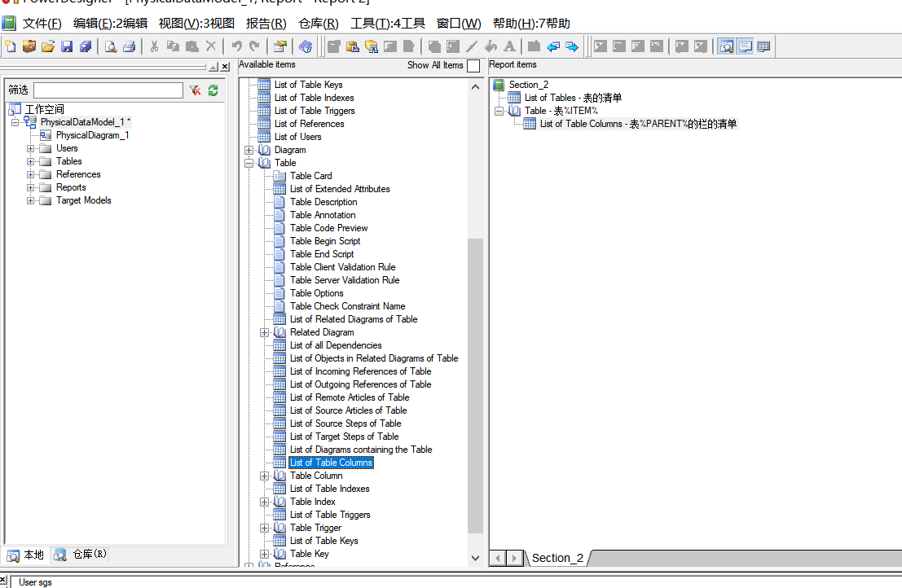Open the 文件(F) menu

[42, 24]
